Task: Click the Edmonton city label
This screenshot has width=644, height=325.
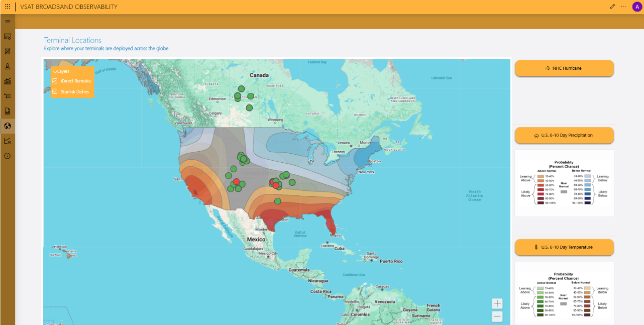Action: (x=218, y=99)
